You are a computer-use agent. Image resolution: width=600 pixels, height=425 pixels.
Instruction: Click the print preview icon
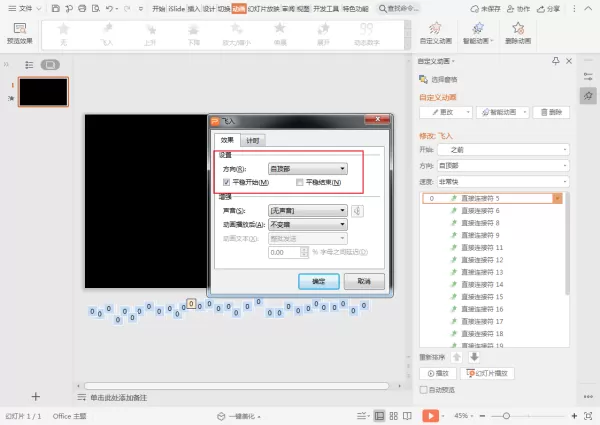pyautogui.click(x=96, y=8)
